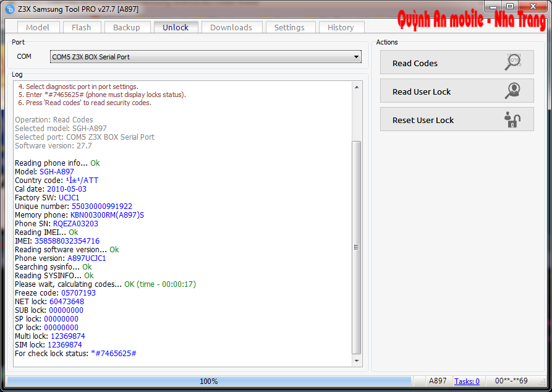Image resolution: width=552 pixels, height=392 pixels.
Task: Click the CP lock value 00000000
Action: click(61, 328)
